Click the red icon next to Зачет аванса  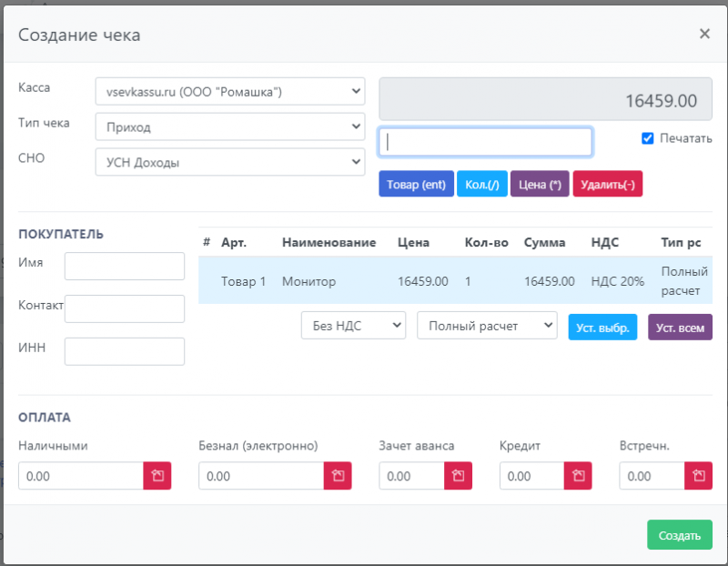tap(458, 476)
